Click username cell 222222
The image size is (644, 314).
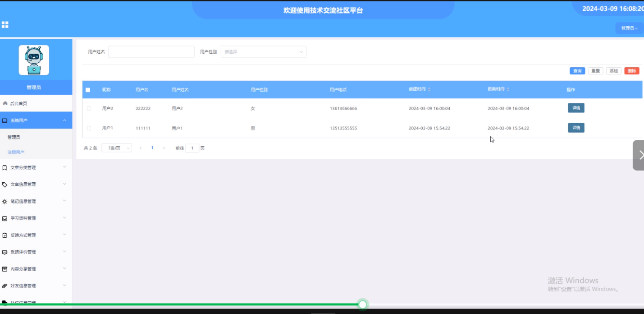click(x=143, y=109)
